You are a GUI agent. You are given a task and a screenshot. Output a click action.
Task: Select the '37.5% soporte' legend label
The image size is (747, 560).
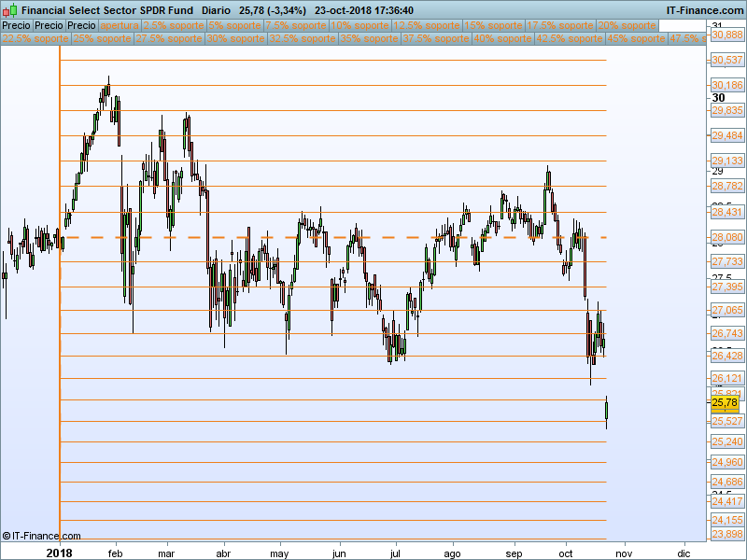tap(435, 38)
